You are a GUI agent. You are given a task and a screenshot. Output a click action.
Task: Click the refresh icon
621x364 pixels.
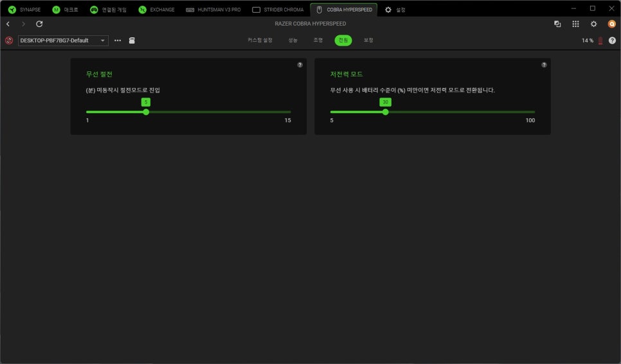point(39,24)
